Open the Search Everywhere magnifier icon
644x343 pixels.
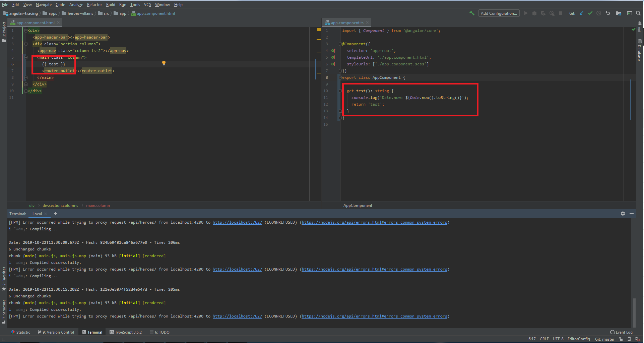click(638, 13)
